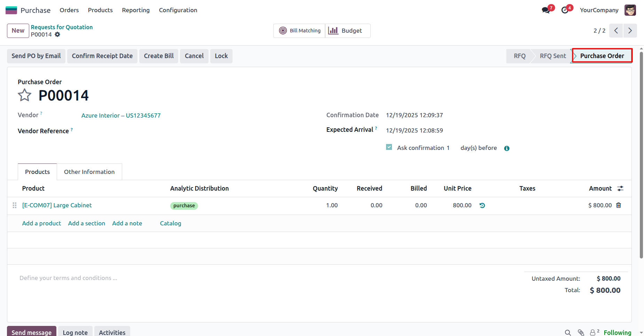Toggle the Ask confirmation checkbox
The image size is (644, 336).
pos(389,147)
